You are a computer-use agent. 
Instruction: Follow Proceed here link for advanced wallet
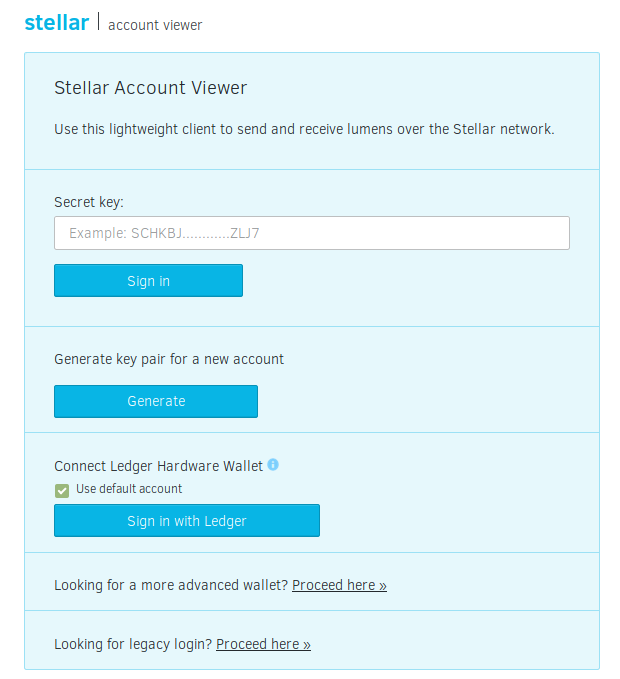pos(339,585)
